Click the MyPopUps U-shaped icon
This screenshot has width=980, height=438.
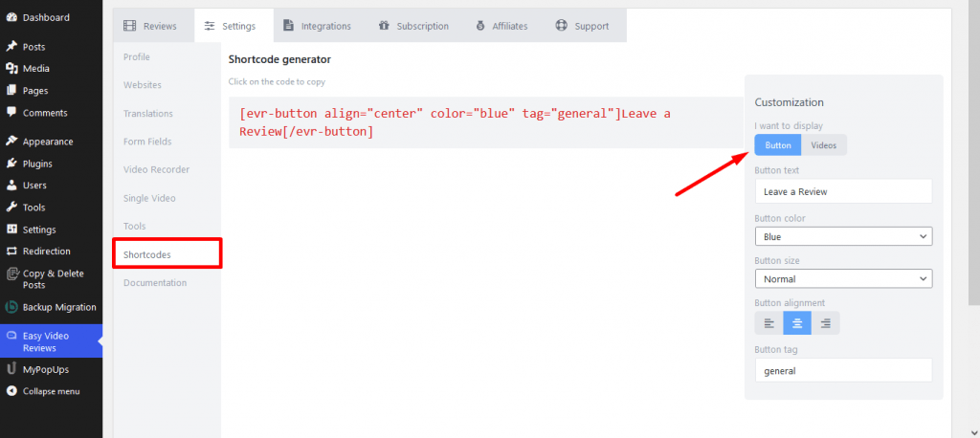(x=11, y=369)
